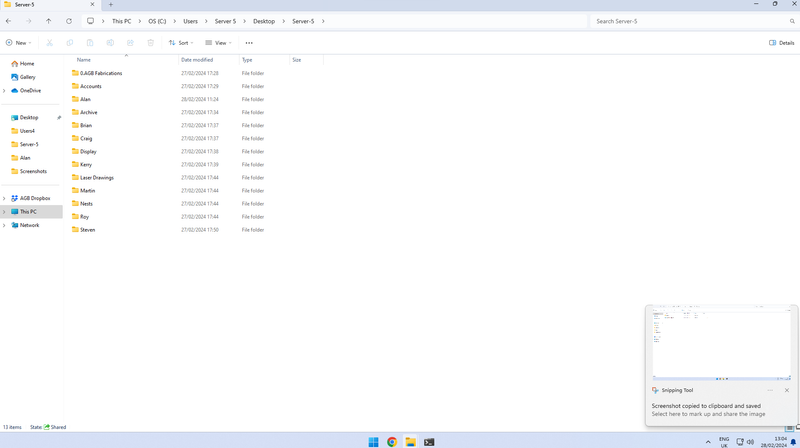Expand the Network tree node

pos(4,226)
